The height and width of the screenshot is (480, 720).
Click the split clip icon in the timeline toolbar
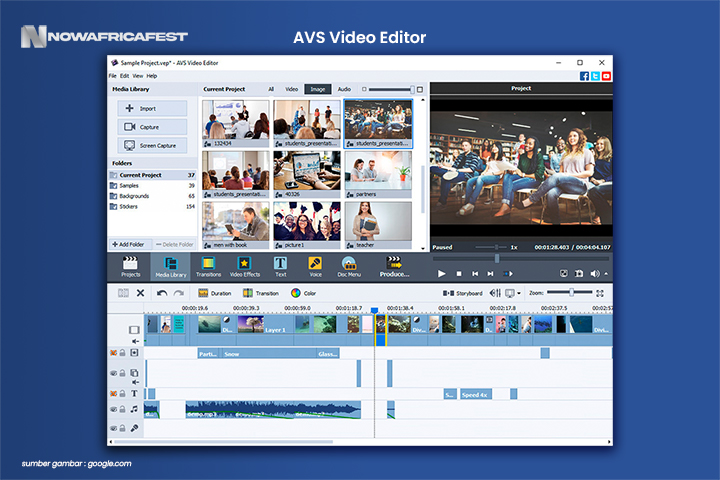click(123, 293)
